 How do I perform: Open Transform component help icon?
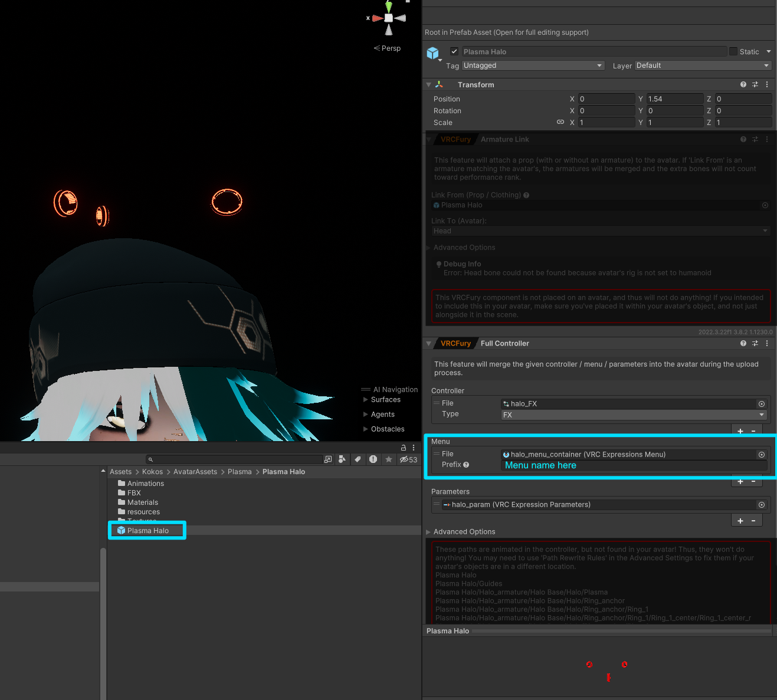coord(743,85)
